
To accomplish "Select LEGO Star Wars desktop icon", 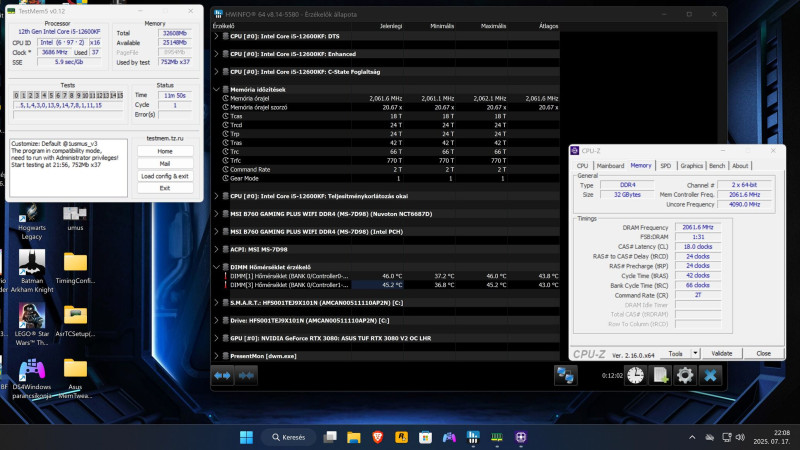I will click(x=32, y=324).
